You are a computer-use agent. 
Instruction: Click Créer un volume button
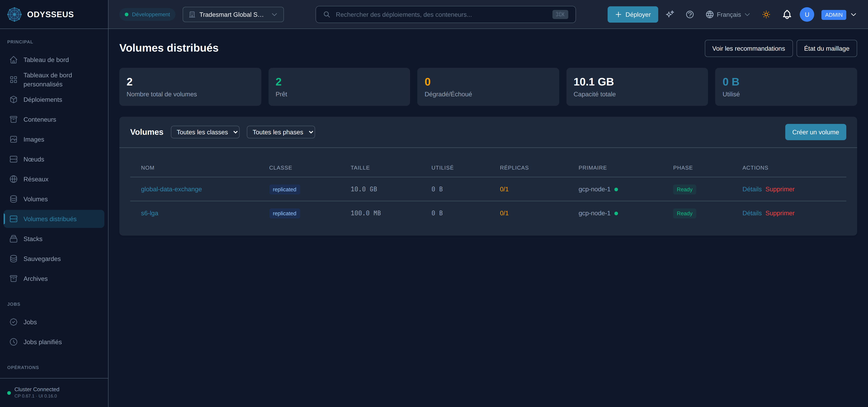(x=815, y=132)
